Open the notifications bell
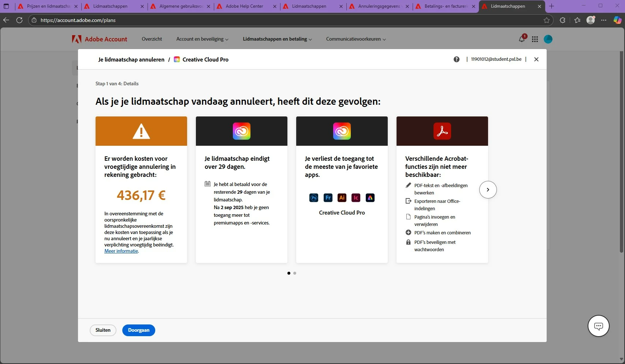 (522, 39)
